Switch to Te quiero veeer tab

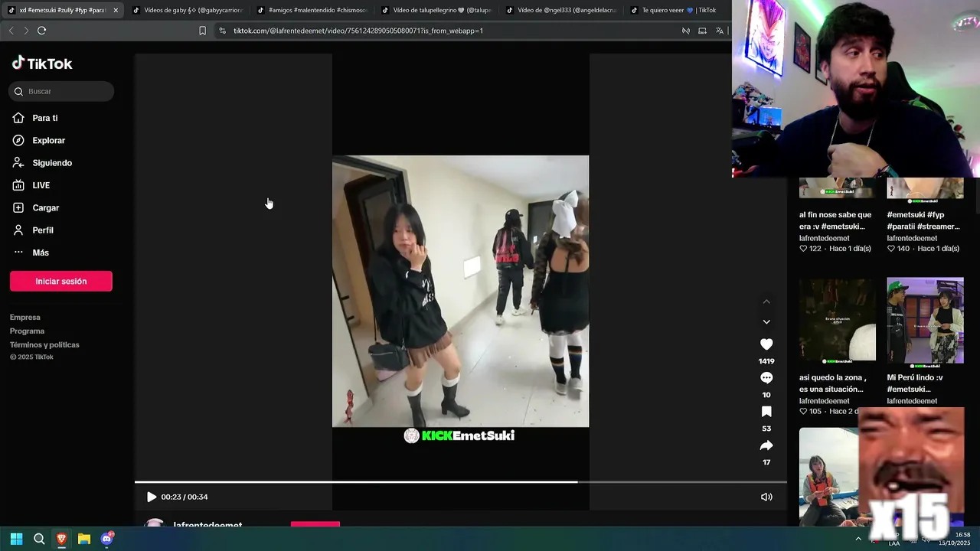(x=674, y=10)
